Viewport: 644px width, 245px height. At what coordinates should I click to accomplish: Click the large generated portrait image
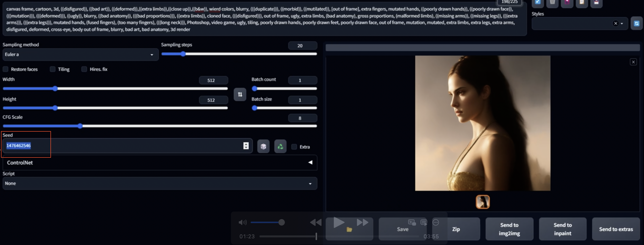[483, 123]
